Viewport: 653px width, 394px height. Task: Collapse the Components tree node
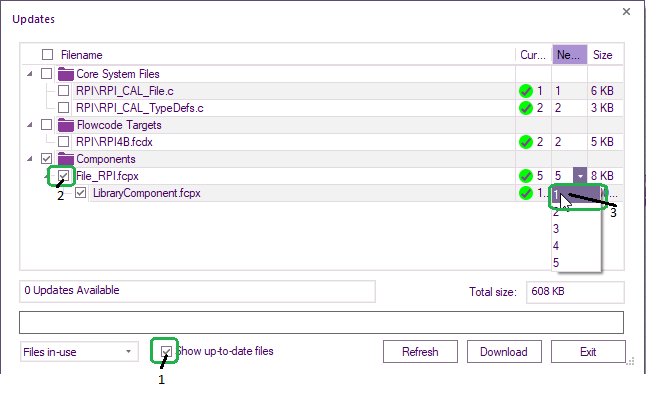30,159
